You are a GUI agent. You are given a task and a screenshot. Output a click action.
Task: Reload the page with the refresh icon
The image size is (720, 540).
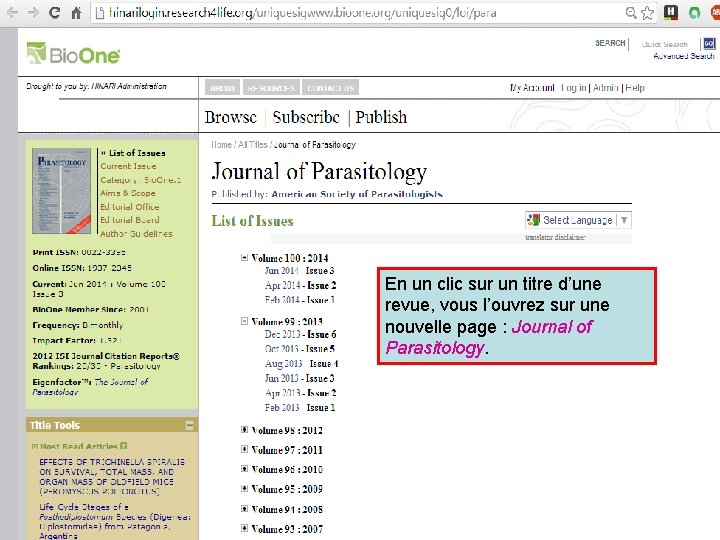click(54, 12)
